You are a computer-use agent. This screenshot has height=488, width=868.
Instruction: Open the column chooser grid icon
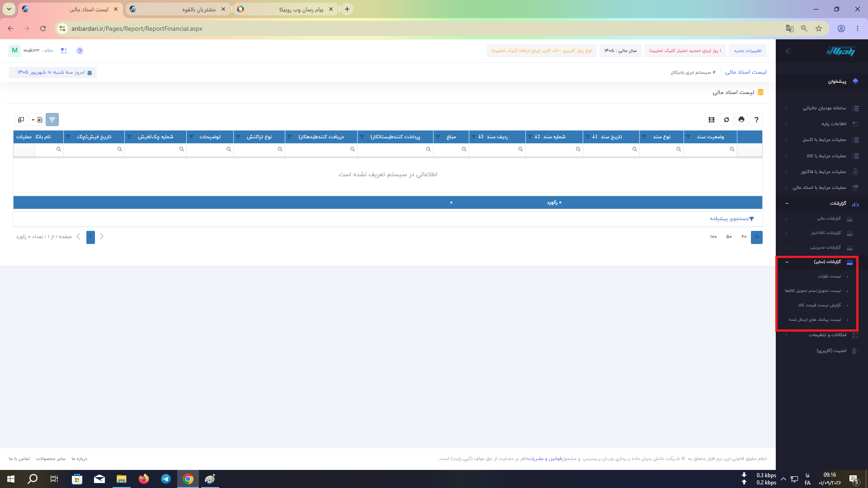712,120
